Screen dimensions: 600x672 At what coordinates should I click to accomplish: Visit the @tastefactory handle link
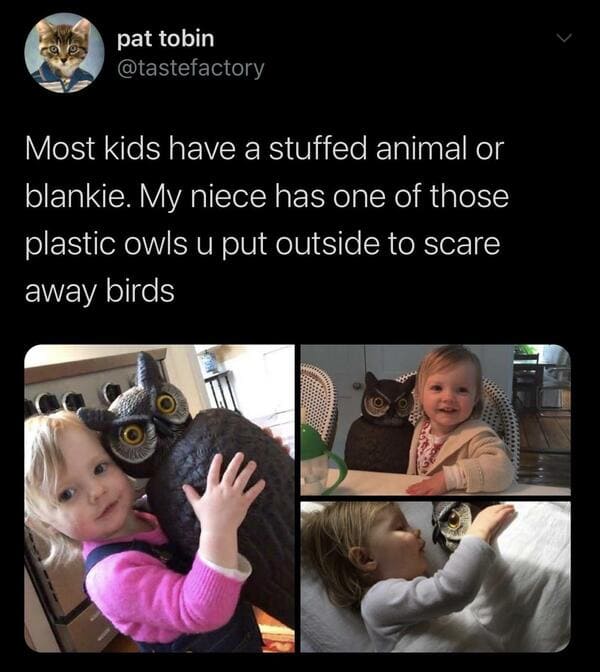click(191, 68)
